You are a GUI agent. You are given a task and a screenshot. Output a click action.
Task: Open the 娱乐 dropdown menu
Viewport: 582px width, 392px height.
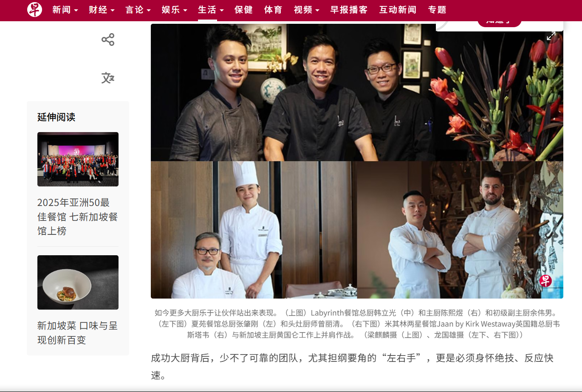pos(174,10)
